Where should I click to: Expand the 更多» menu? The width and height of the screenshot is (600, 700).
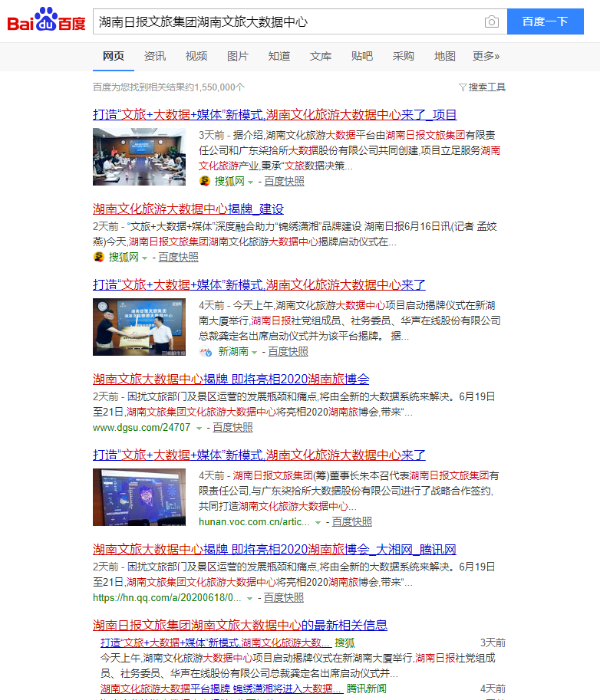(486, 56)
